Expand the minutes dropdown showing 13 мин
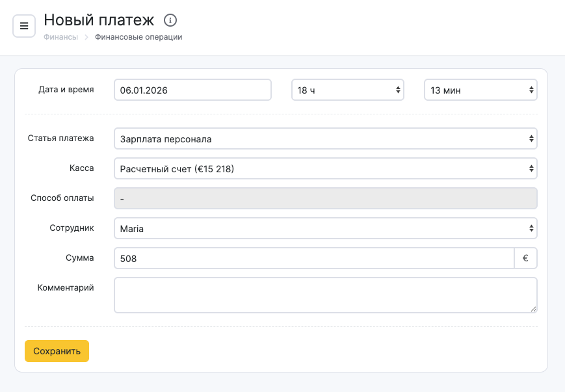This screenshot has height=392, width=565. click(x=480, y=90)
